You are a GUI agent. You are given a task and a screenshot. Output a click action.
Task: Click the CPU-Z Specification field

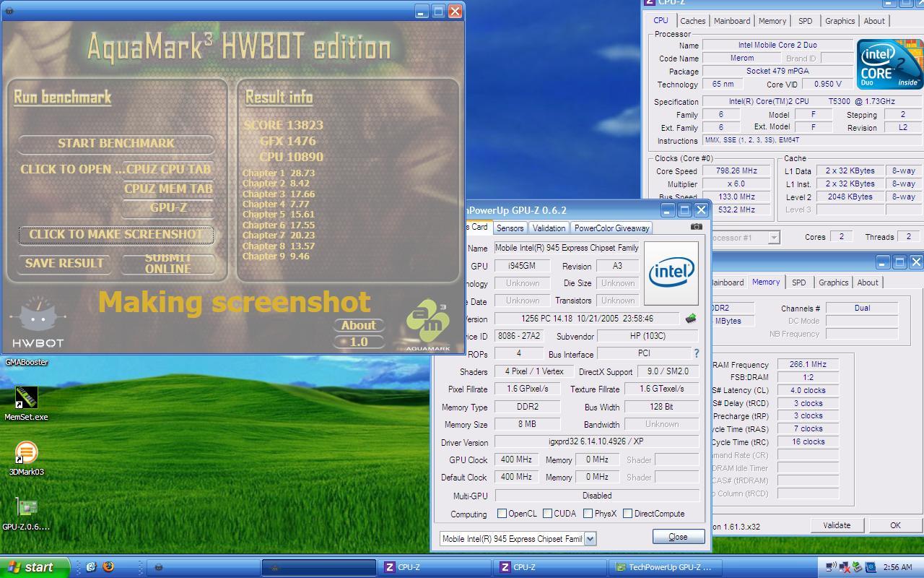(811, 102)
